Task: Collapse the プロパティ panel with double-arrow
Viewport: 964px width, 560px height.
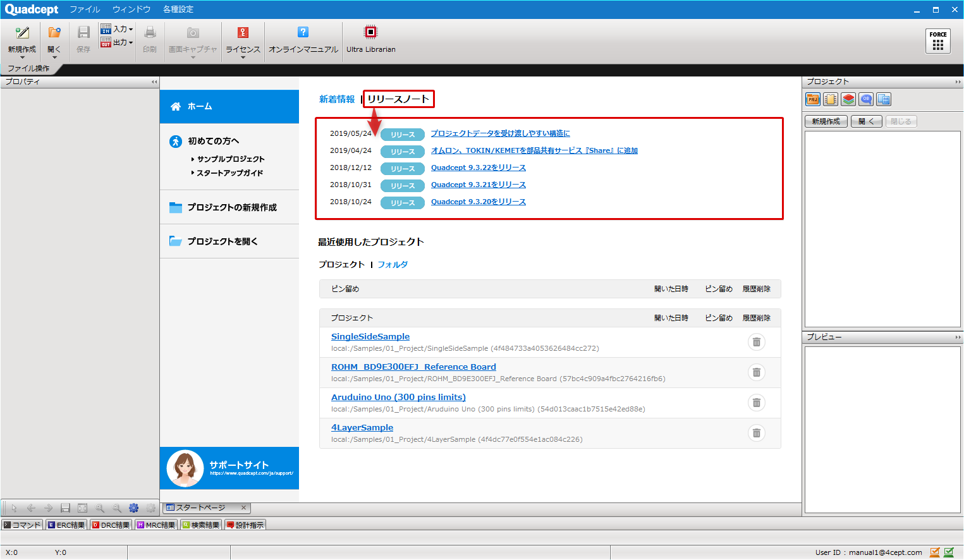Action: coord(154,82)
